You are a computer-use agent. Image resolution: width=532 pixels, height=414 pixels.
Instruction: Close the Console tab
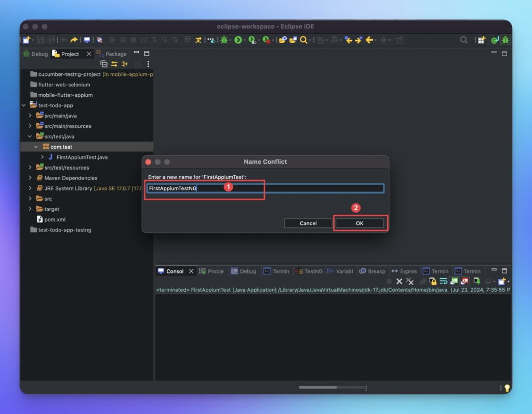[191, 271]
